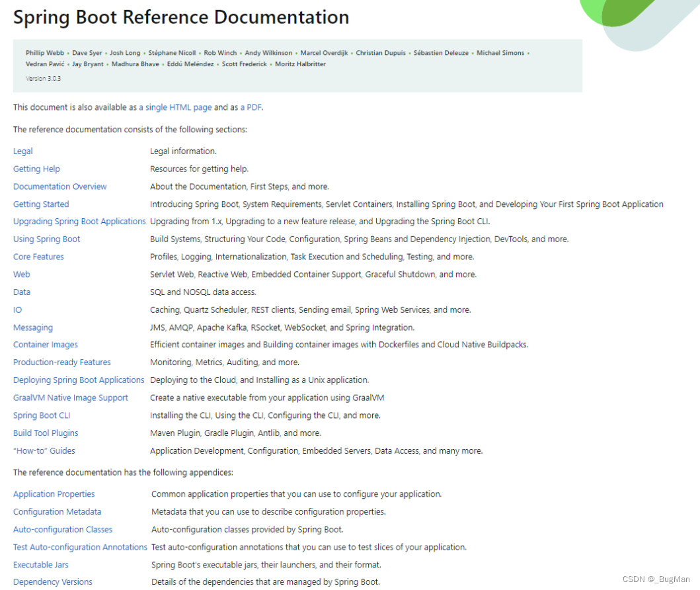Open the Legal information section
The image size is (700, 590).
point(22,151)
